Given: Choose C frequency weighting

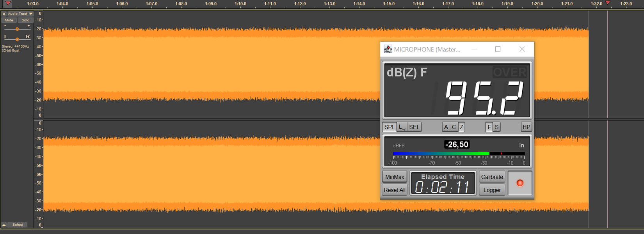Looking at the screenshot, I should [454, 127].
